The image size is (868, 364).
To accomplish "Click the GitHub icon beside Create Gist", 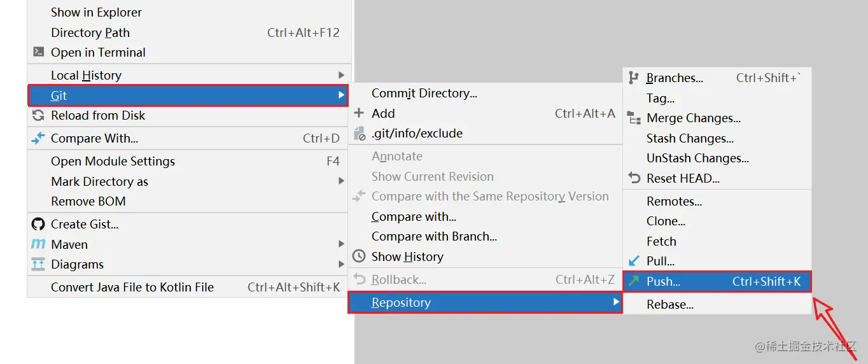I will (x=39, y=224).
